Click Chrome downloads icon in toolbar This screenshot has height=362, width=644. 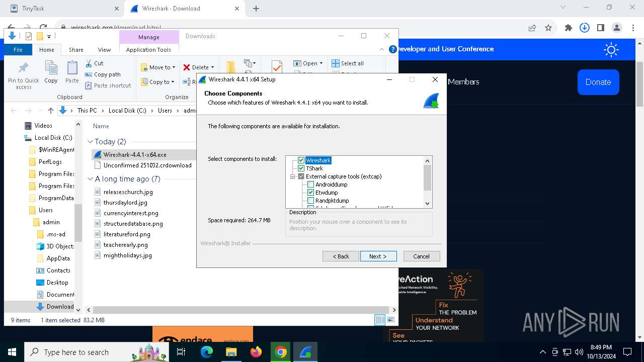[585, 28]
